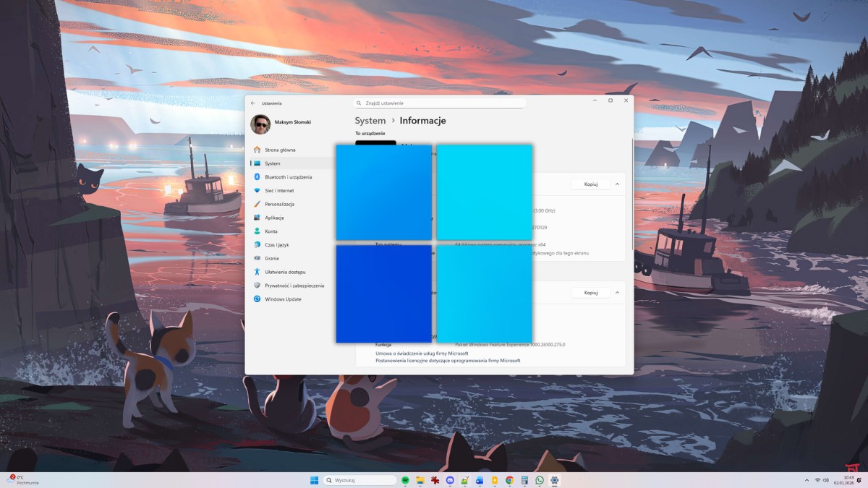Click the Kopiuj button for device specs

(x=591, y=184)
